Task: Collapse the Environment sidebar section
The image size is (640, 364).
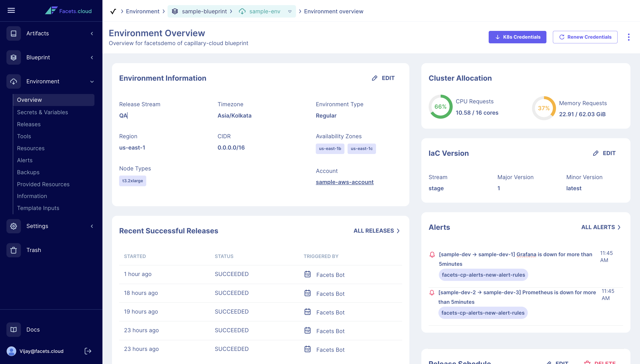Action: (x=92, y=82)
